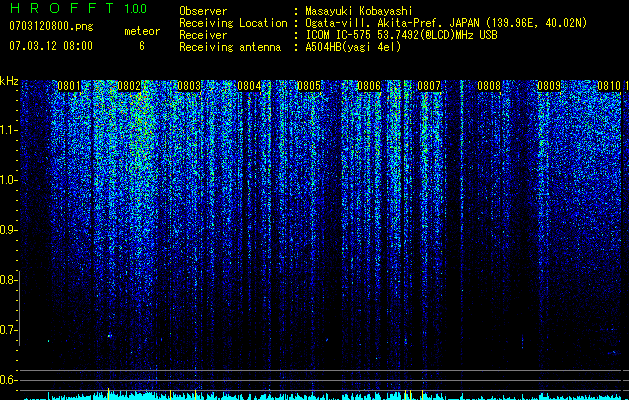Click the 0802 time marker
629x400 pixels.
pos(129,86)
